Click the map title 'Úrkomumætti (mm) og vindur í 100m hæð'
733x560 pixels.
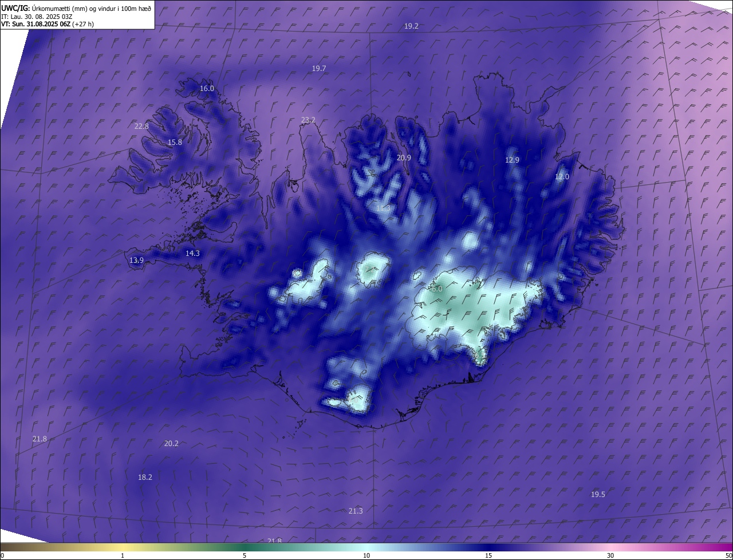coord(92,9)
